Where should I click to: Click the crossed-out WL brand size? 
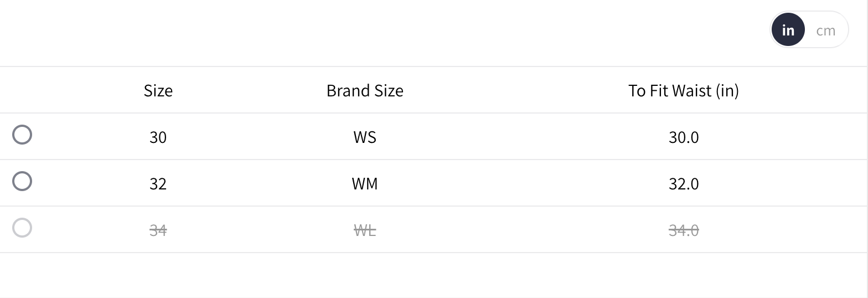(365, 230)
